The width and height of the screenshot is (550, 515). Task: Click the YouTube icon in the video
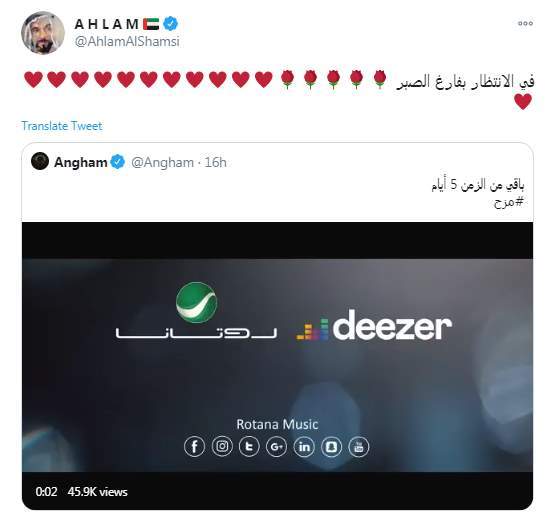(x=358, y=446)
